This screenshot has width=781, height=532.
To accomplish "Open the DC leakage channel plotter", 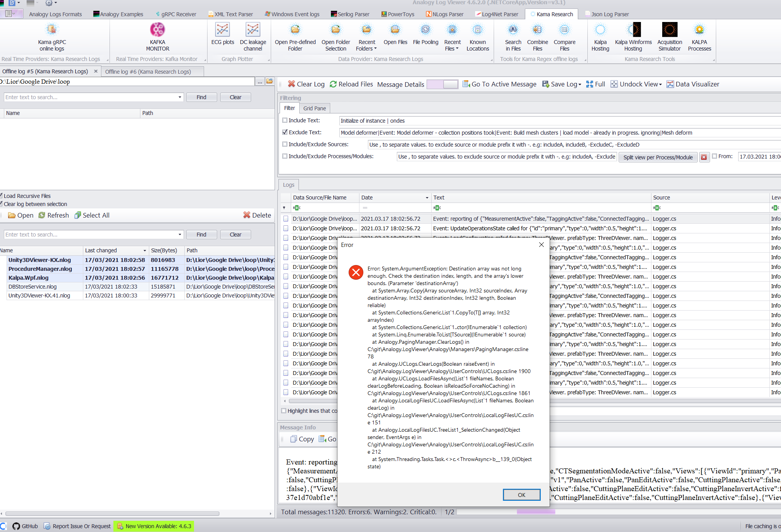I will pos(253,37).
